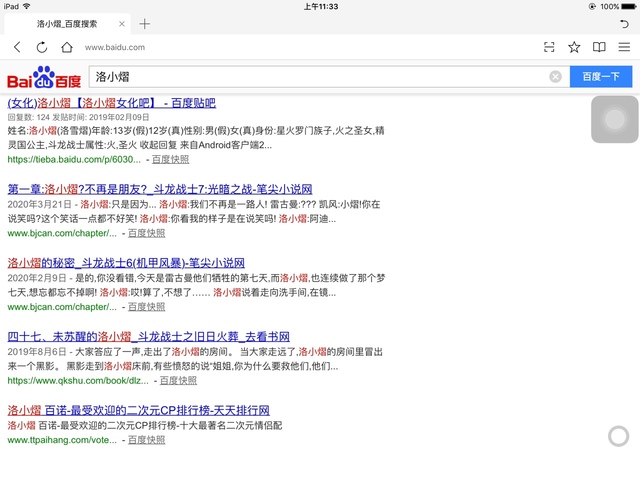Tap the QR scan icon in toolbar

tap(549, 47)
